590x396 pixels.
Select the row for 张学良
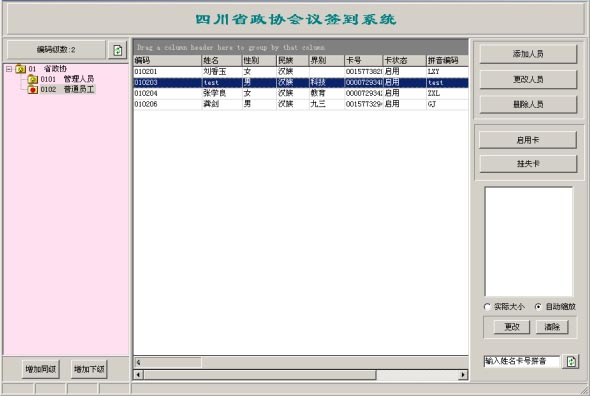[x=301, y=93]
